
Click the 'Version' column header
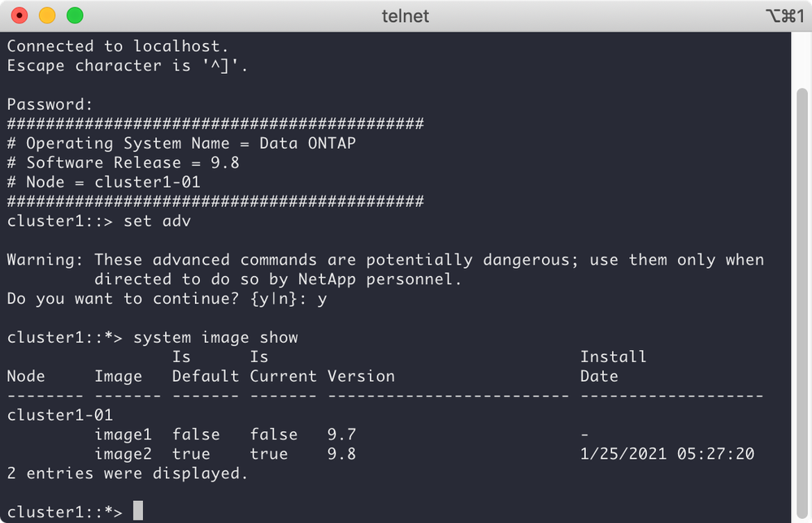pyautogui.click(x=361, y=376)
